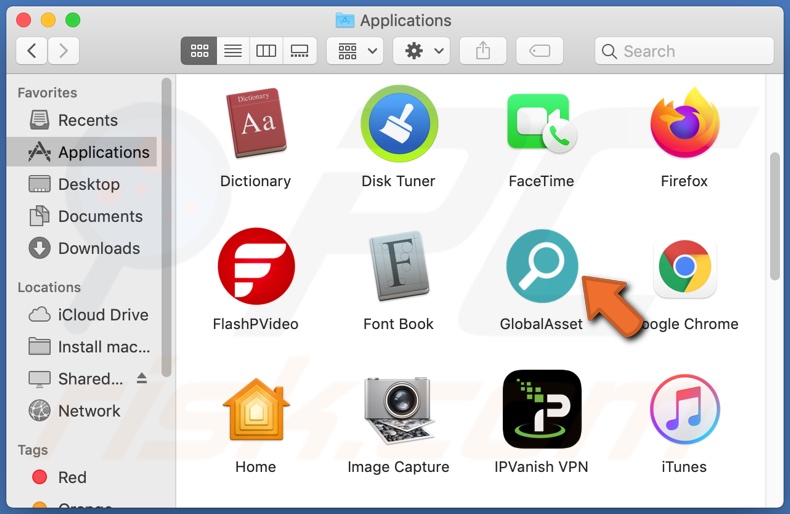Open Desktop in the sidebar
Screen dimensions: 790x514
pyautogui.click(x=82, y=184)
